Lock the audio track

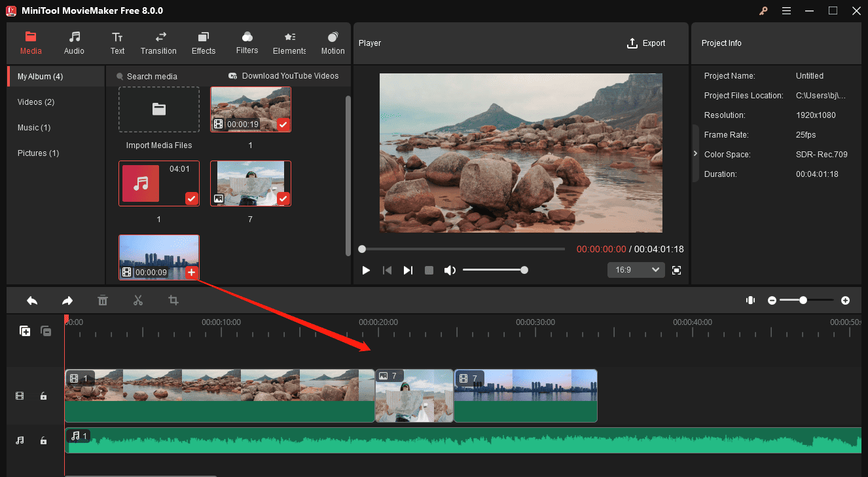tap(43, 440)
